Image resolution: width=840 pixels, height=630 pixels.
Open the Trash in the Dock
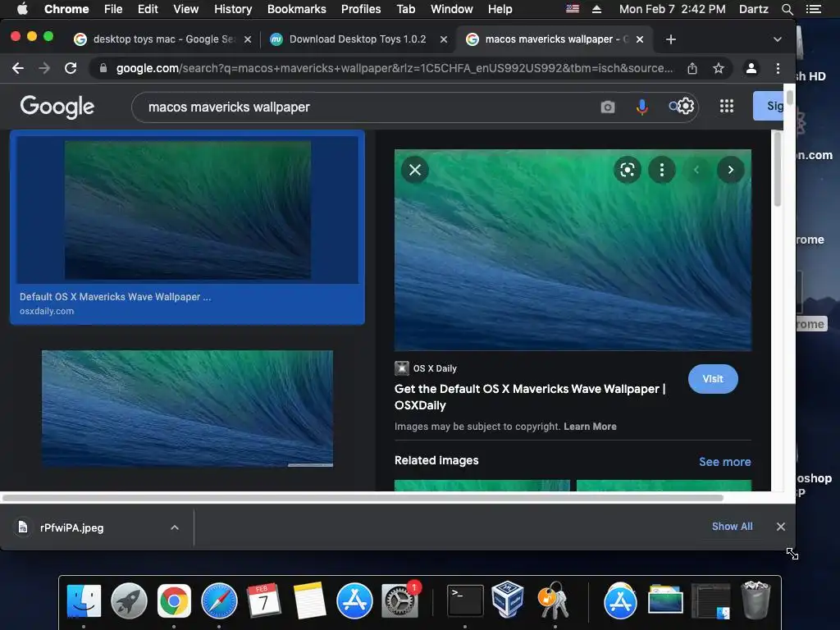(756, 600)
